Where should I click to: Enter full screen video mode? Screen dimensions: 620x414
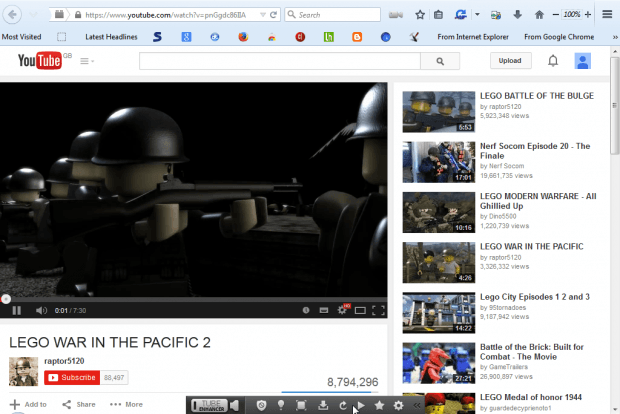(379, 310)
